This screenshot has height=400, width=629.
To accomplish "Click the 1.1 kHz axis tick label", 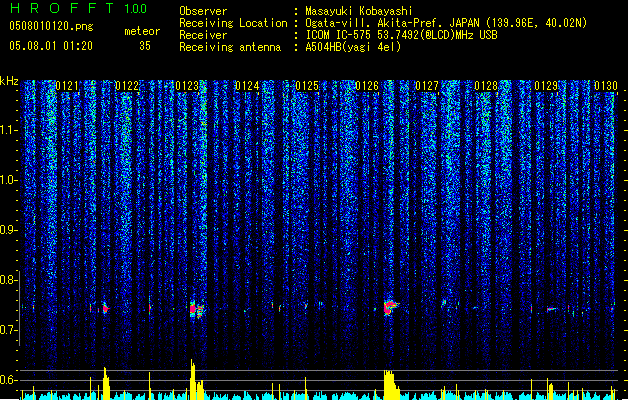I will tap(9, 131).
